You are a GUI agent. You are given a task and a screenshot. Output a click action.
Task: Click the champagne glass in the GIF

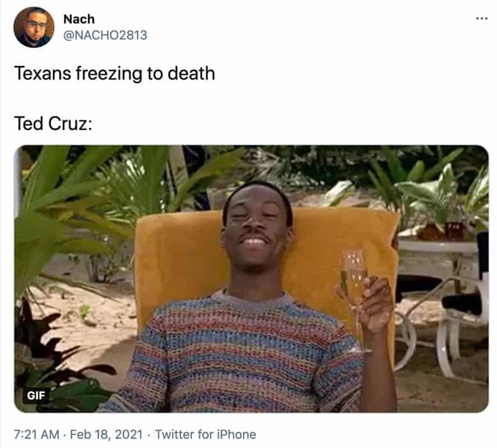tap(354, 285)
